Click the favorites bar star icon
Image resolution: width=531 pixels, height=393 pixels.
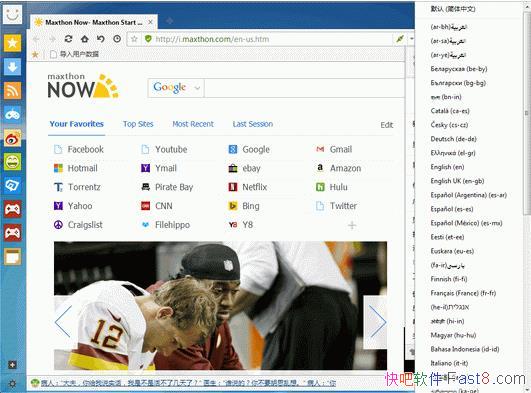[x=35, y=54]
